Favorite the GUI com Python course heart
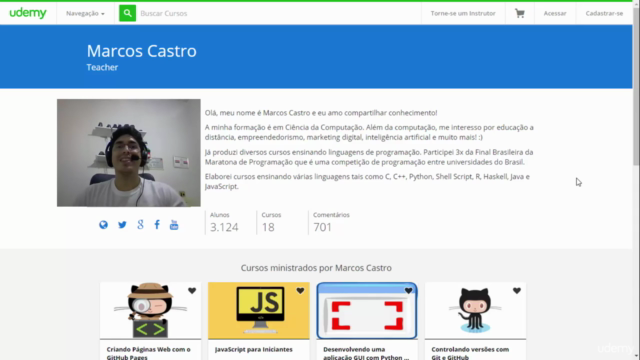This screenshot has width=640, height=360. (x=409, y=291)
